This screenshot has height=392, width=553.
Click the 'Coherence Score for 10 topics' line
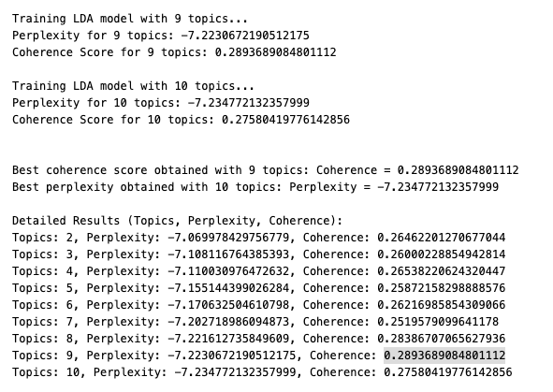click(181, 120)
